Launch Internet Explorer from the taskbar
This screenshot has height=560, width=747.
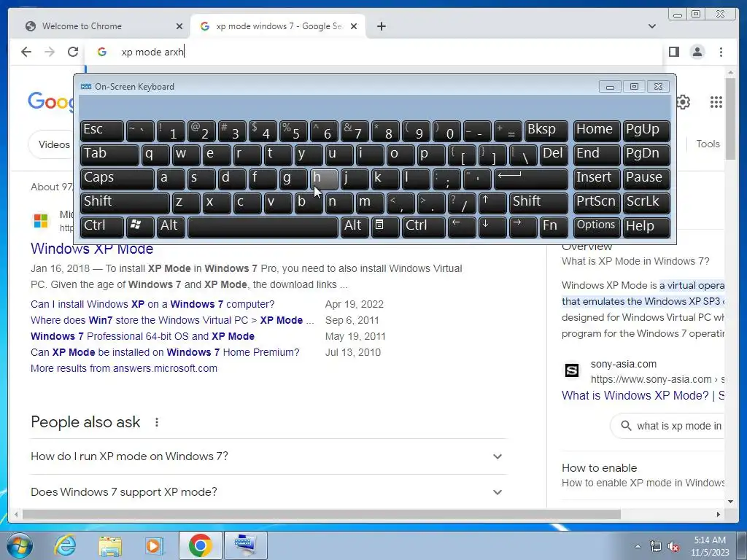tap(65, 545)
